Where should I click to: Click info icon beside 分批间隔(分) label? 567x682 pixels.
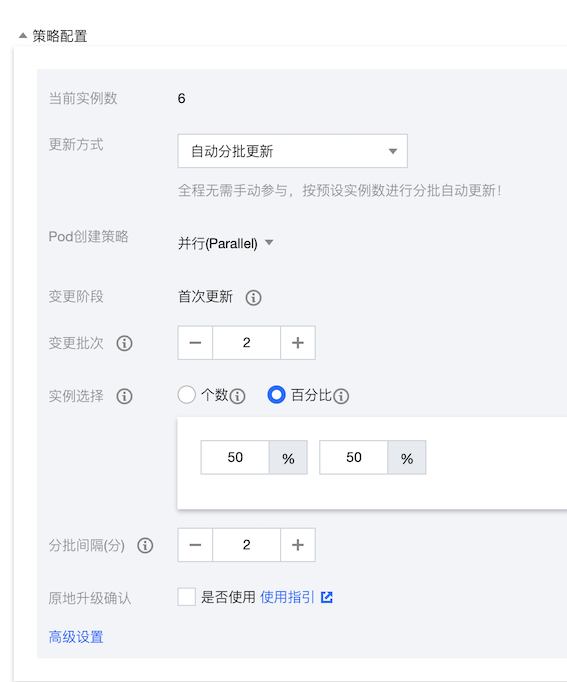[x=145, y=545]
